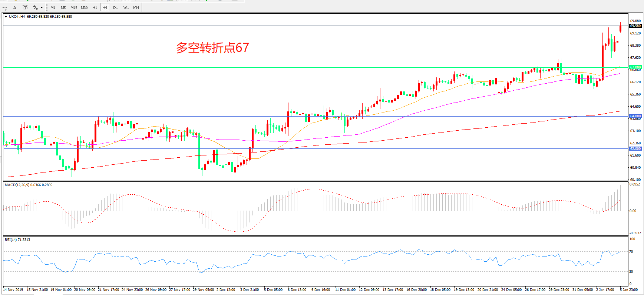Expand the UKOil chart symbol triangle
Image resolution: width=644 pixels, height=295 pixels.
click(x=6, y=17)
